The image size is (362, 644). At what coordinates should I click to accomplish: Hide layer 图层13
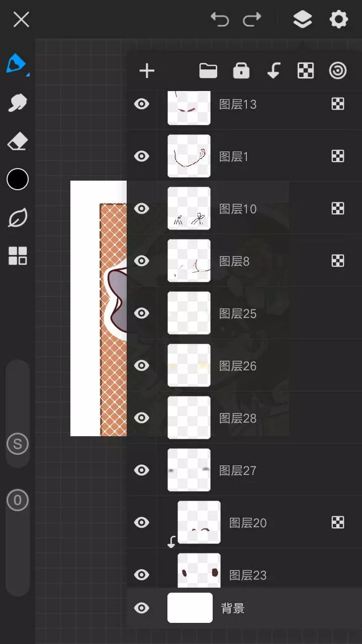pos(142,104)
